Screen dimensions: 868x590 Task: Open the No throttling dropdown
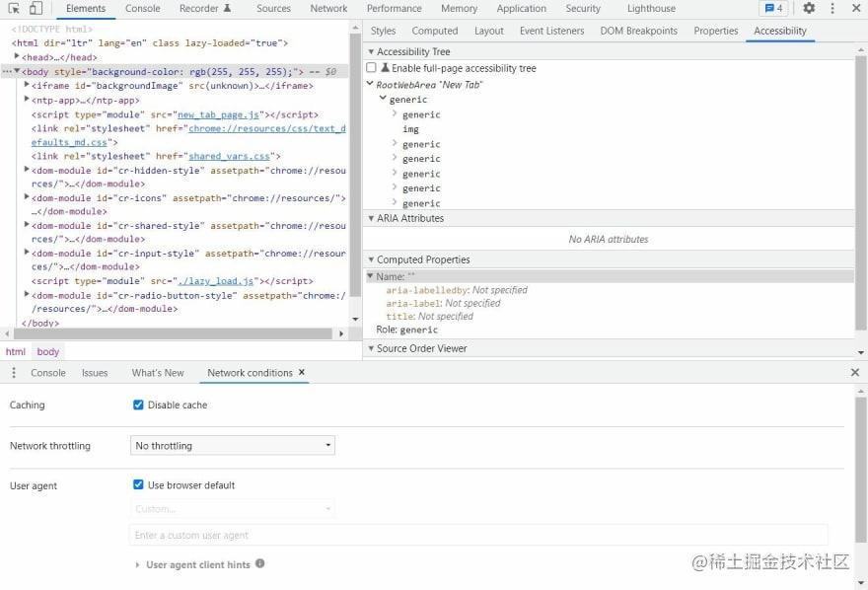233,446
